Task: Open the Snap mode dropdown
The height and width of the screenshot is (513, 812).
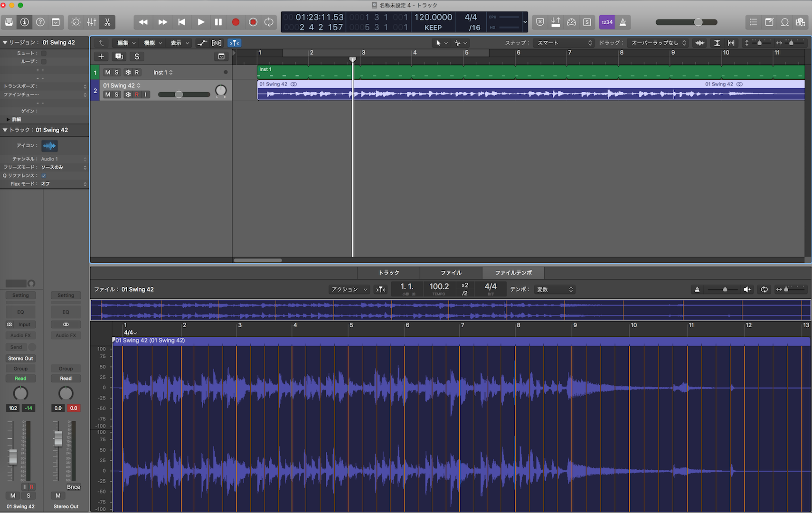Action: [564, 43]
